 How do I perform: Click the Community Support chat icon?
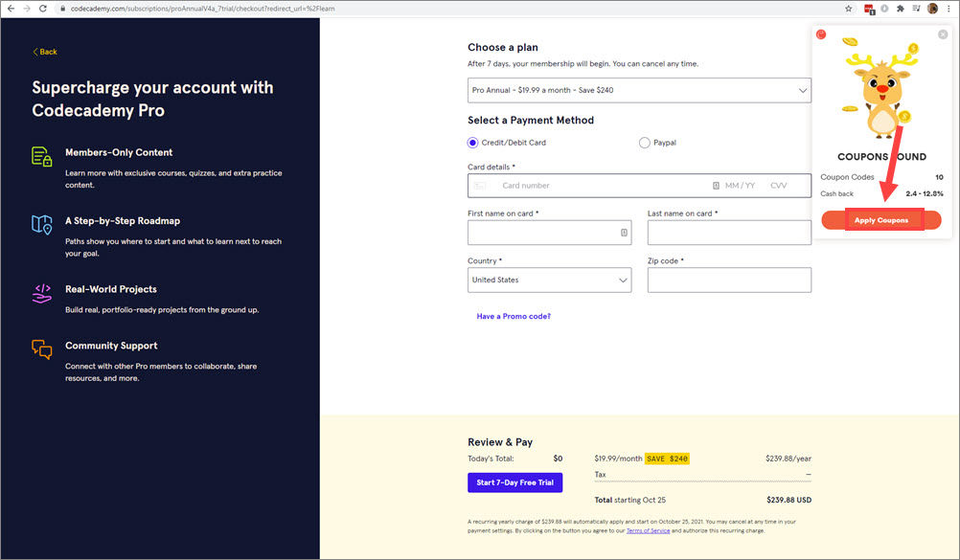click(x=41, y=349)
